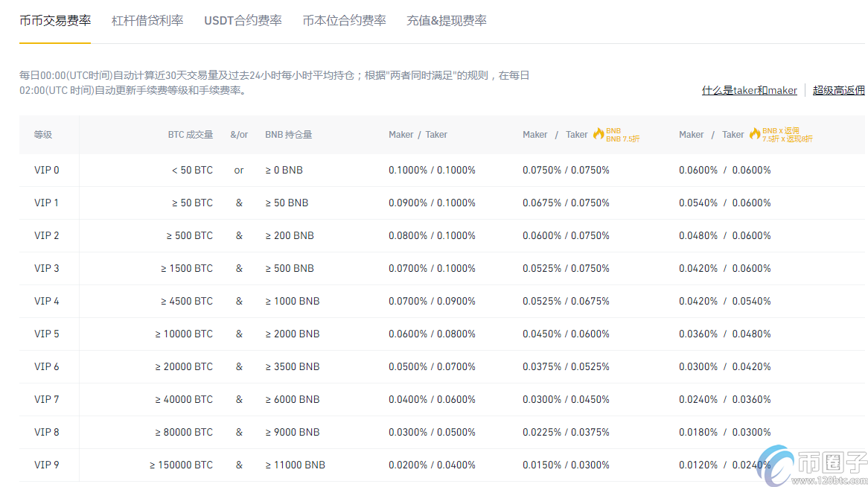Select the active 币币交易费率 tab

pyautogui.click(x=54, y=21)
